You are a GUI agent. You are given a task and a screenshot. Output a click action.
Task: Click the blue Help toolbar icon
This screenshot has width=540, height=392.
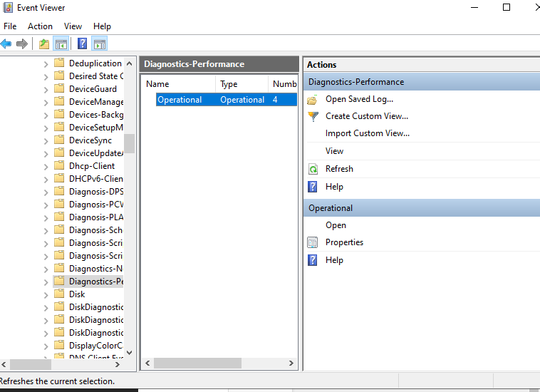83,43
